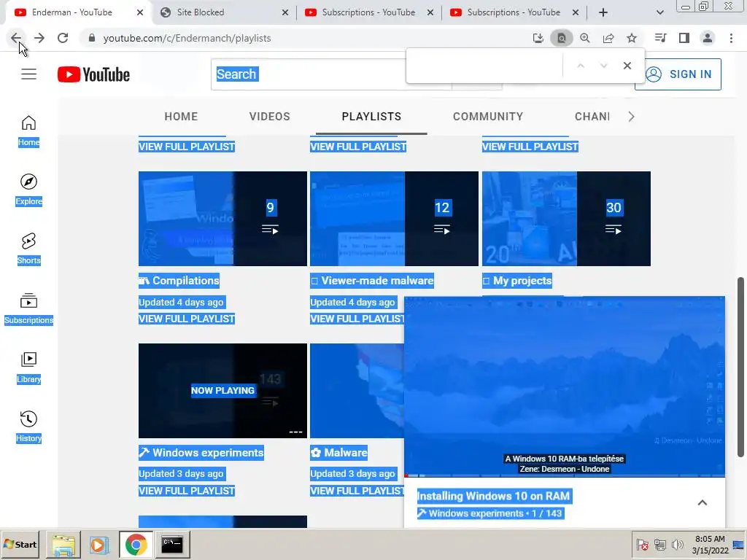The width and height of the screenshot is (747, 560).
Task: Jump to previous find result arrow
Action: click(580, 66)
